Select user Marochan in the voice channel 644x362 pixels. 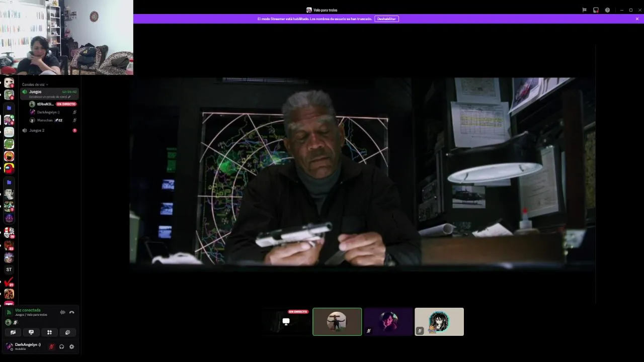tap(53, 120)
